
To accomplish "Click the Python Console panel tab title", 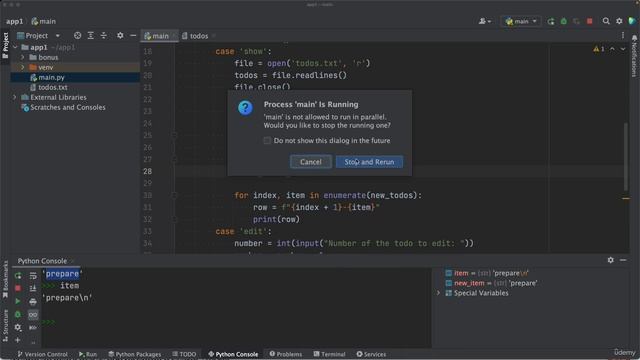I will point(42,261).
